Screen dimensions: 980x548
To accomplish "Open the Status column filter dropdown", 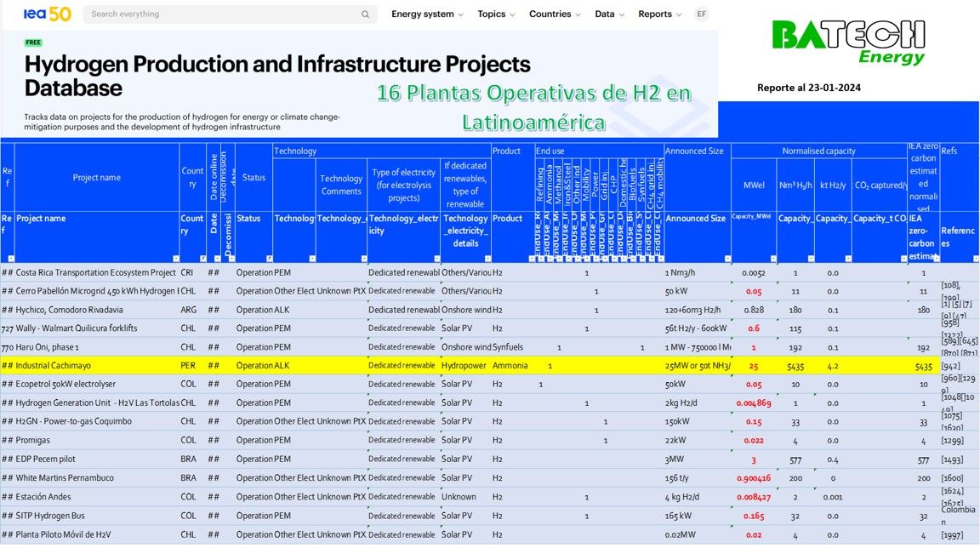I will (269, 258).
